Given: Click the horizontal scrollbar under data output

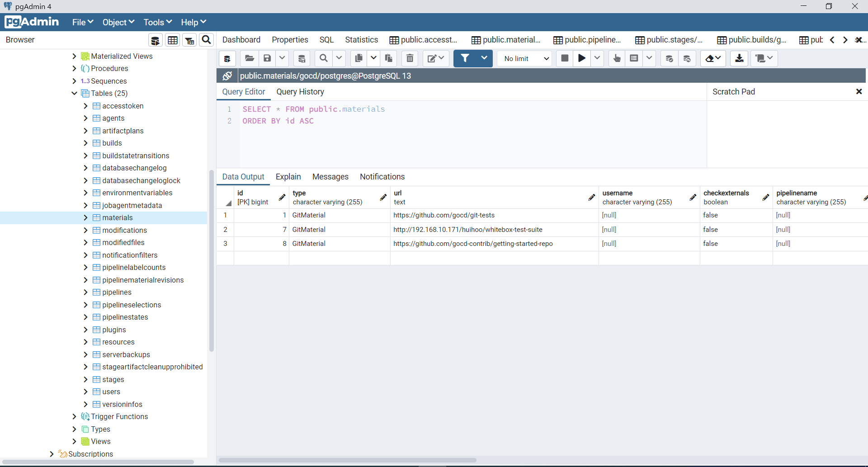Looking at the screenshot, I should [347, 460].
